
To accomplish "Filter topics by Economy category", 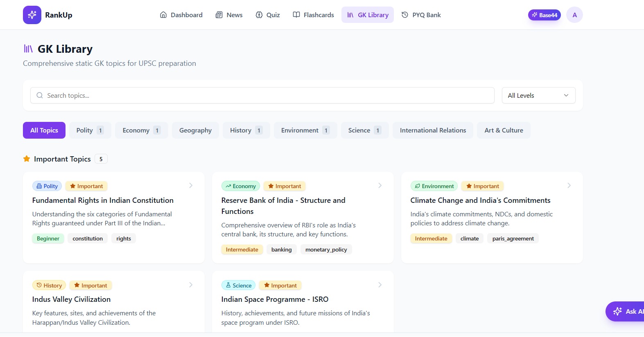I will [141, 130].
